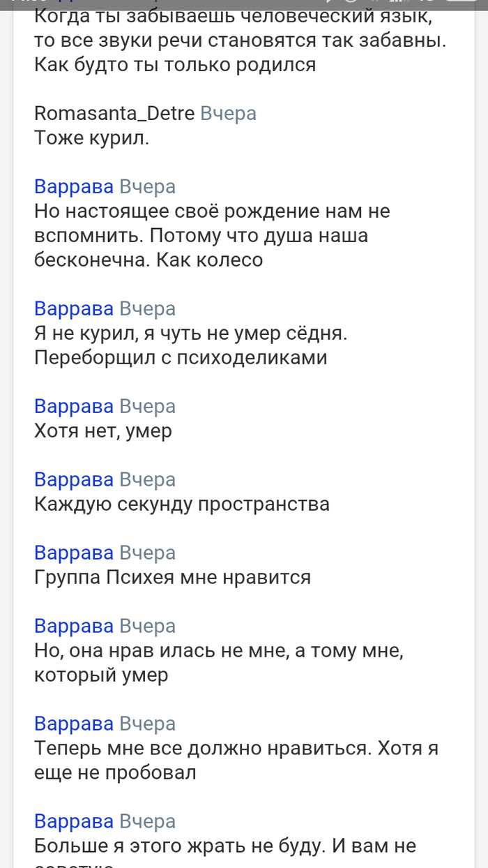The width and height of the screenshot is (488, 868).
Task: Click the "Каждую секунду пространства" comment
Action: coord(181,504)
